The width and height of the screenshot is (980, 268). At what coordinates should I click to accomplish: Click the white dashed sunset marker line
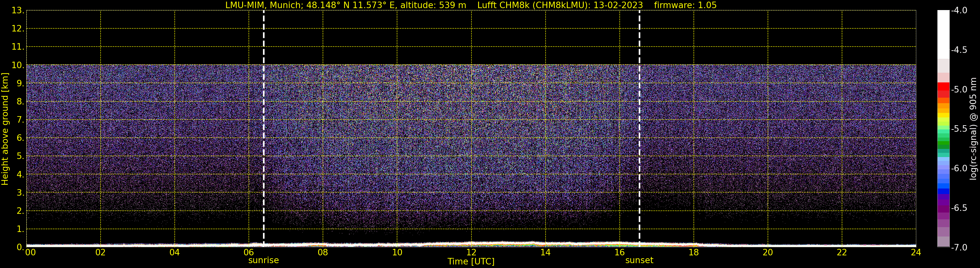[639, 128]
